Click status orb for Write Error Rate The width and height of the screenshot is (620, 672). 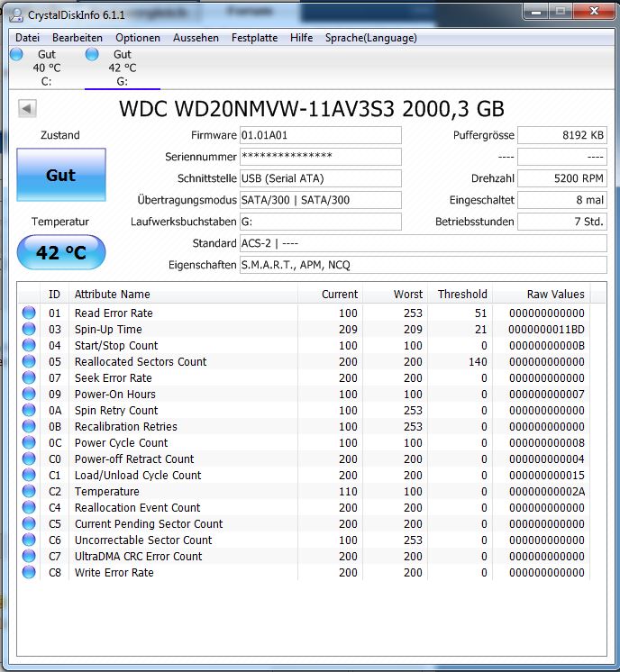click(x=29, y=573)
